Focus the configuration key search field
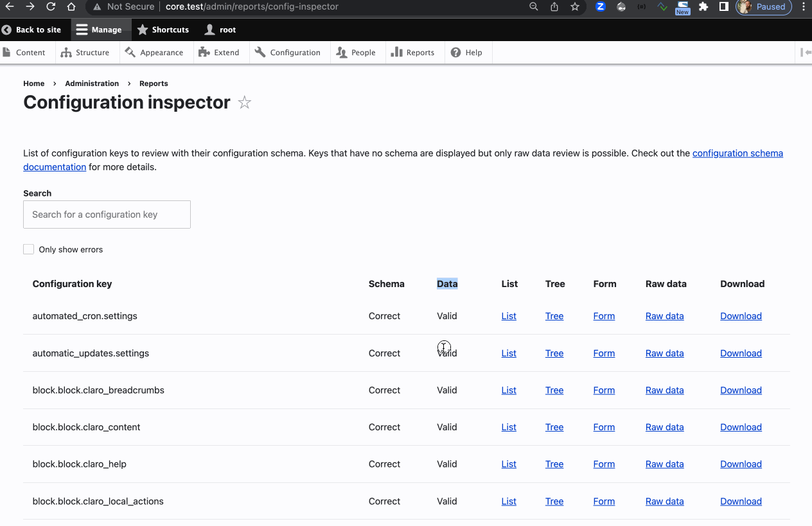The image size is (812, 526). point(107,215)
